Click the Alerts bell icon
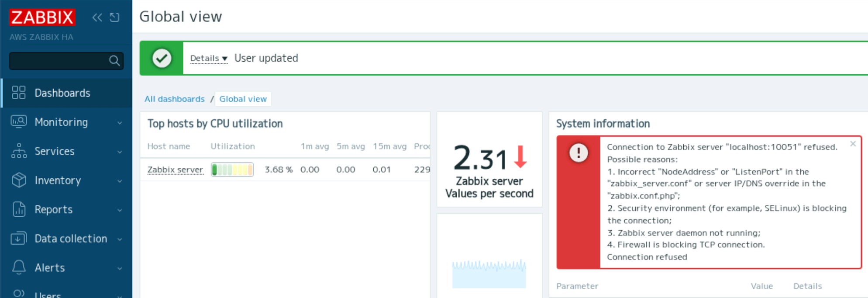Viewport: 868px width, 298px height. click(19, 267)
